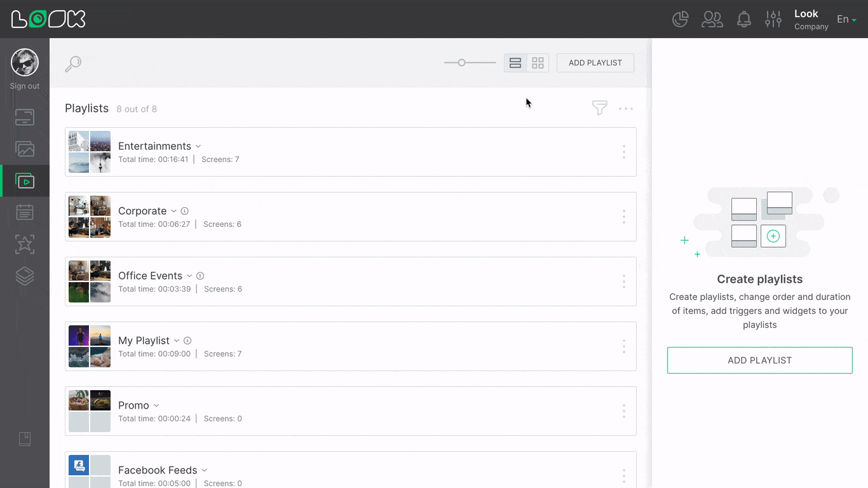Click the ADD PLAYLIST button in the right panel
This screenshot has height=488, width=868.
[x=759, y=360]
